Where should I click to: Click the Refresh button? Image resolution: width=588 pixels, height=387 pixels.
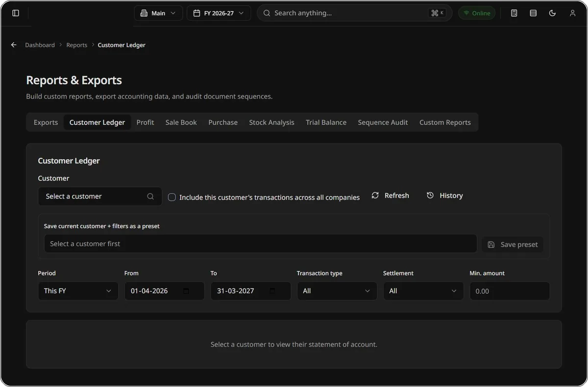point(391,195)
